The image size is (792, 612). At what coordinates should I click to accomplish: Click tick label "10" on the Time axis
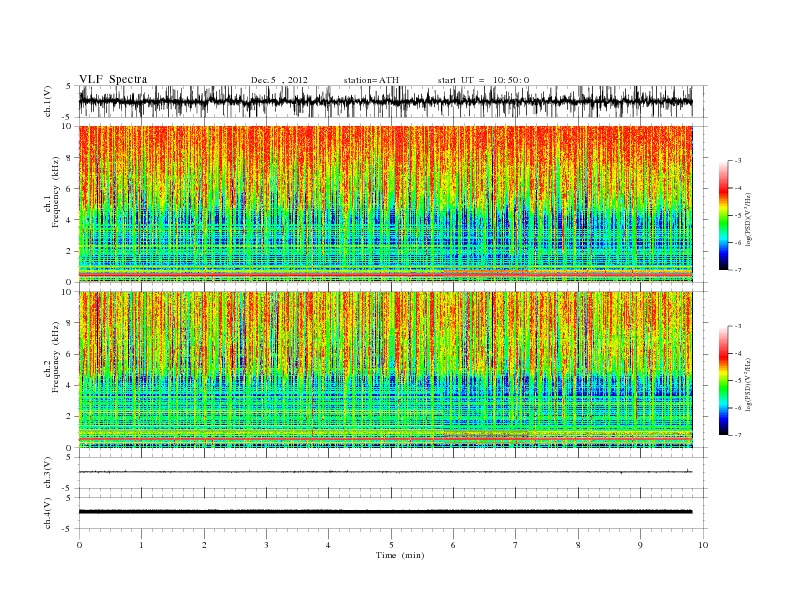tap(703, 545)
